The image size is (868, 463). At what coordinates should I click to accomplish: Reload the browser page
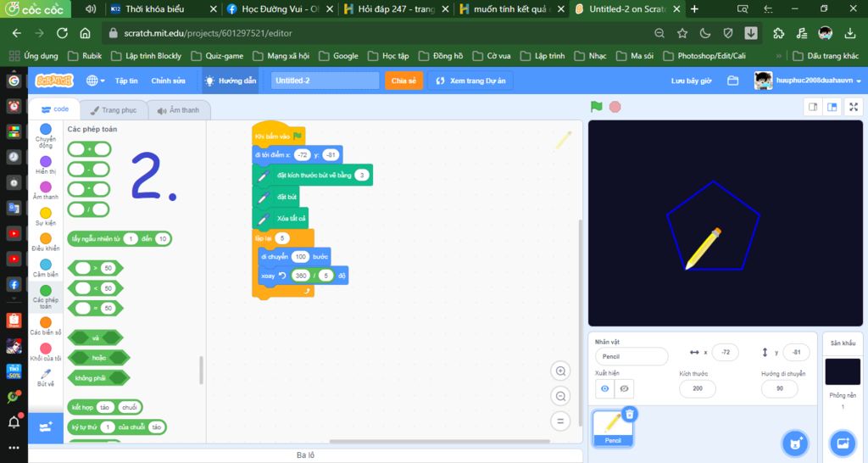pyautogui.click(x=62, y=33)
